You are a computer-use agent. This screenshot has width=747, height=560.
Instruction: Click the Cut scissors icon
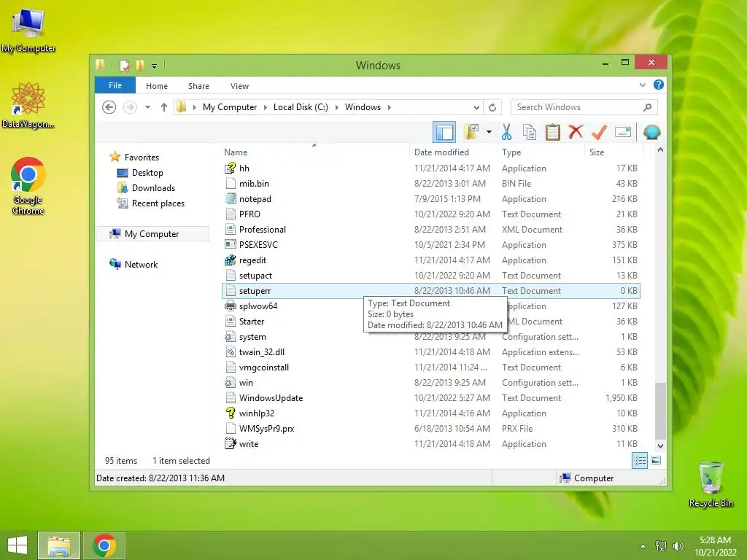point(506,132)
